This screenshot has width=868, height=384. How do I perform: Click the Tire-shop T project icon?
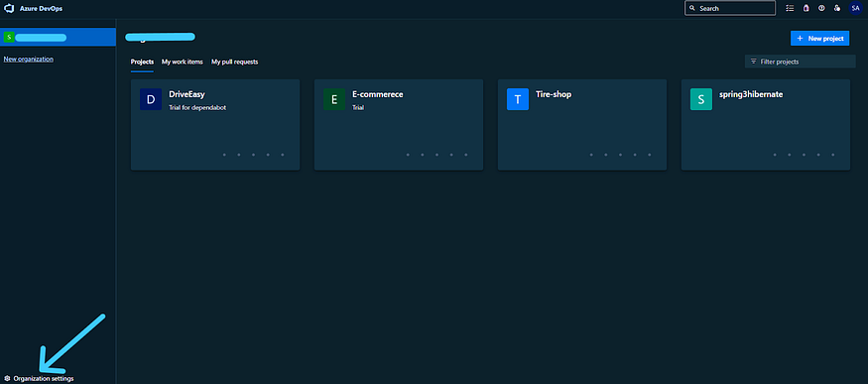(518, 99)
